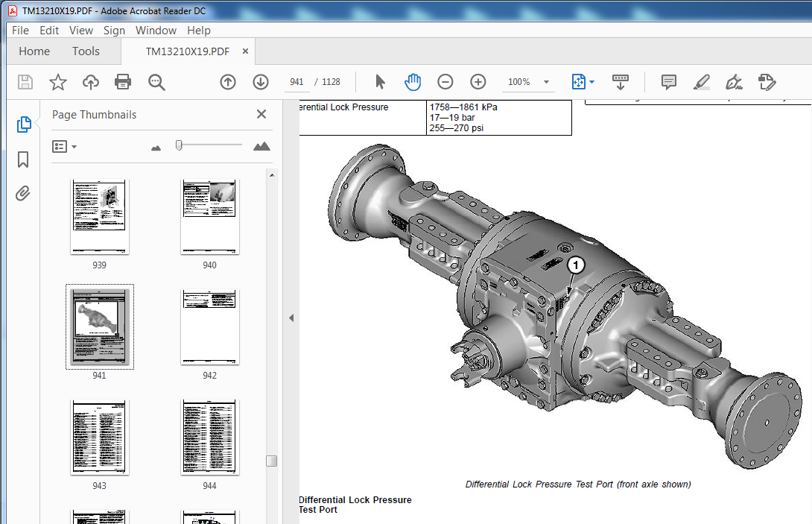Open the Sign document pen tool

[x=734, y=82]
